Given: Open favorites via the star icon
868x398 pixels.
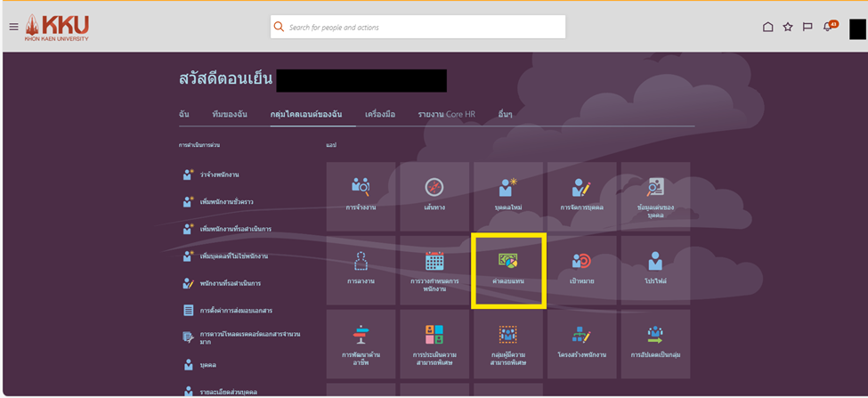Looking at the screenshot, I should click(x=788, y=27).
